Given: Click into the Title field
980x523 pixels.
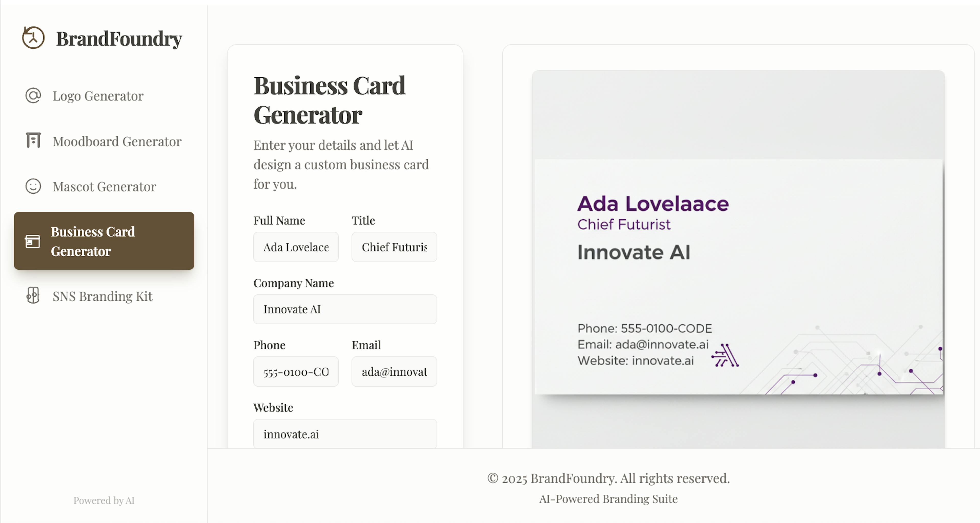Looking at the screenshot, I should click(x=394, y=247).
